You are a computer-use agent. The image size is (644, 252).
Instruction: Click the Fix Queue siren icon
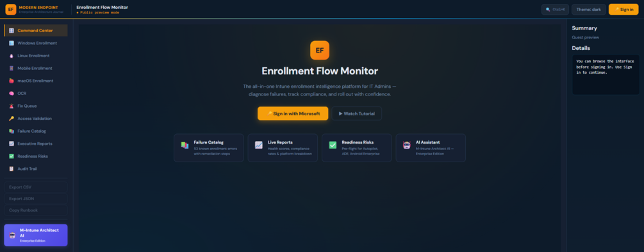pyautogui.click(x=12, y=106)
